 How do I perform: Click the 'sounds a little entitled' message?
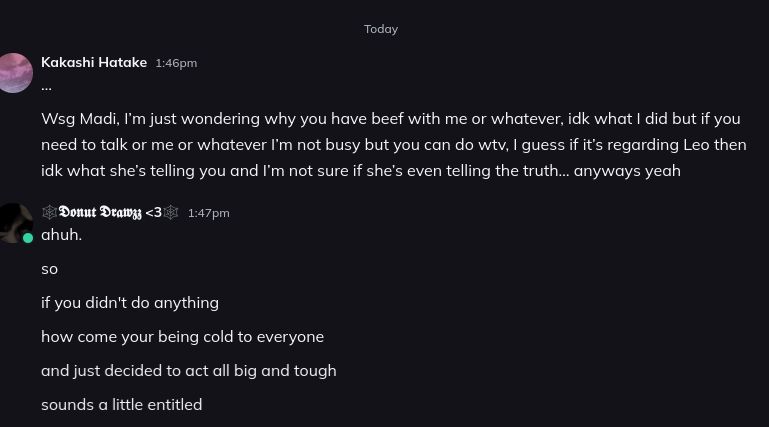pyautogui.click(x=121, y=405)
